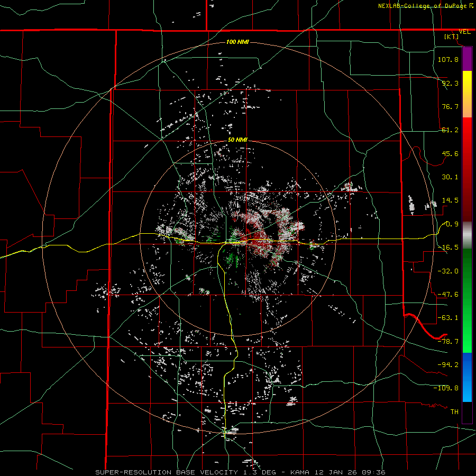Select the 76.7 scale value
476x476 pixels.
coord(450,106)
